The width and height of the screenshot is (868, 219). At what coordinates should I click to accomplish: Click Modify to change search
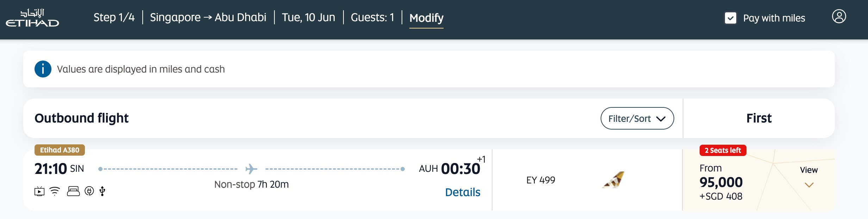[426, 18]
